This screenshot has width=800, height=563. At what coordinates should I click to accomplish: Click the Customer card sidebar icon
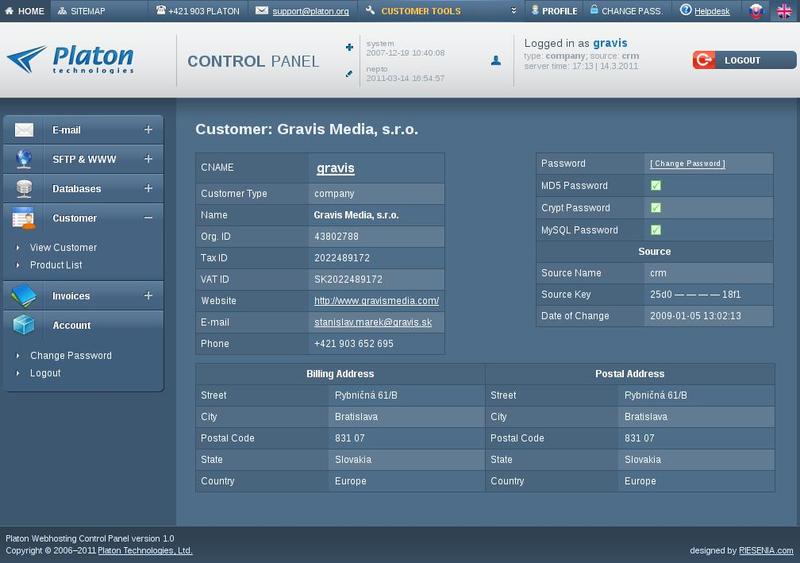coord(24,218)
